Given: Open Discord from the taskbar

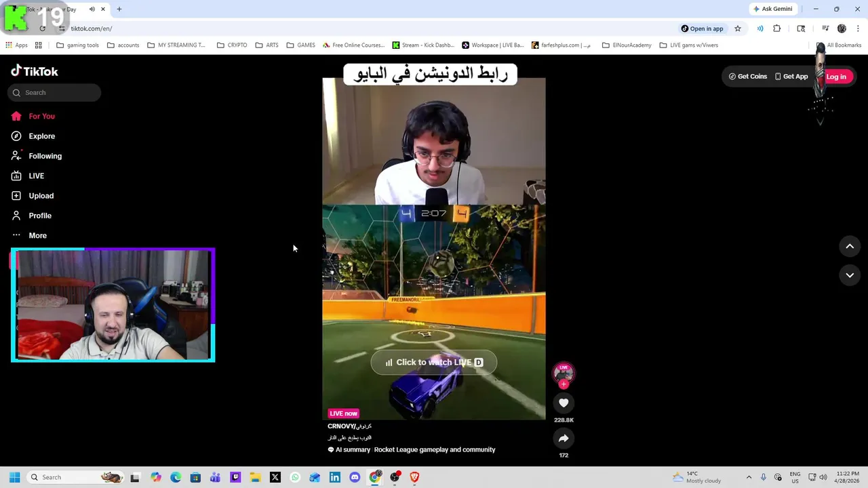Looking at the screenshot, I should coord(355,477).
